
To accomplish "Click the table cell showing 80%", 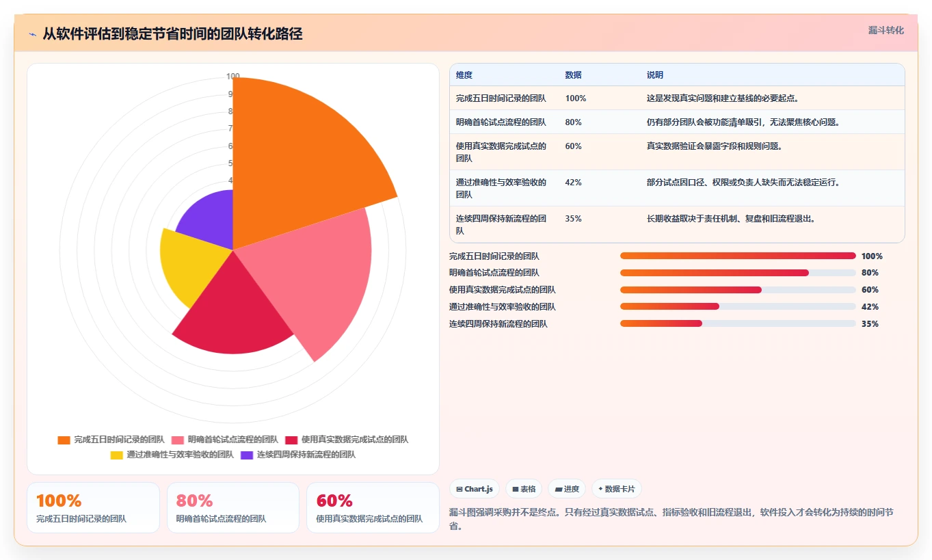I will tap(574, 122).
